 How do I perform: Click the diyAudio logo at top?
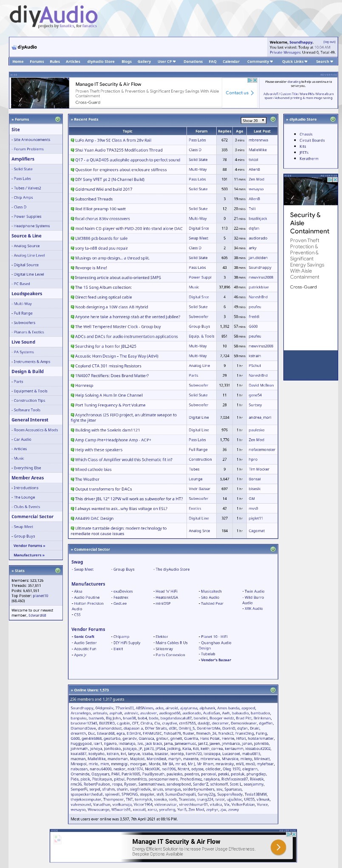tap(54, 17)
